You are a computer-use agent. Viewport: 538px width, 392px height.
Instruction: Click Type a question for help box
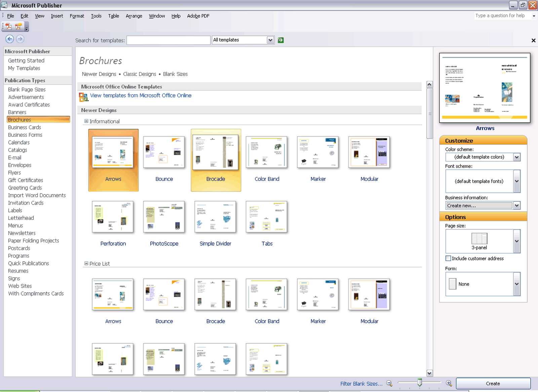[x=502, y=16]
